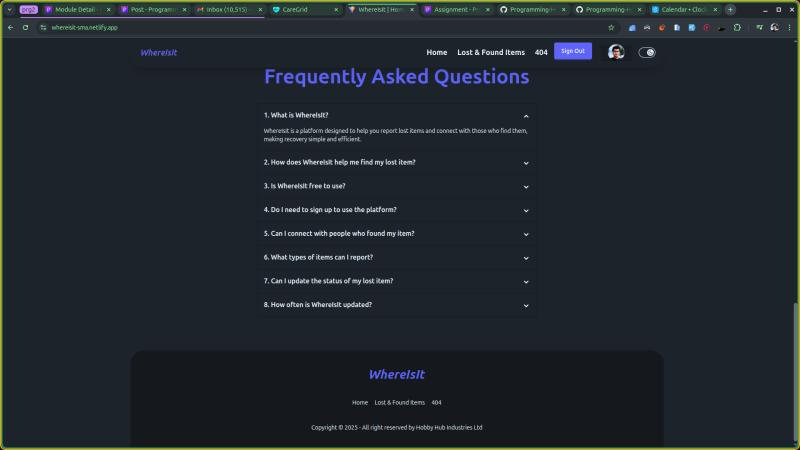The width and height of the screenshot is (800, 450).
Task: Click the footer WhereIsIt logo
Action: (396, 374)
